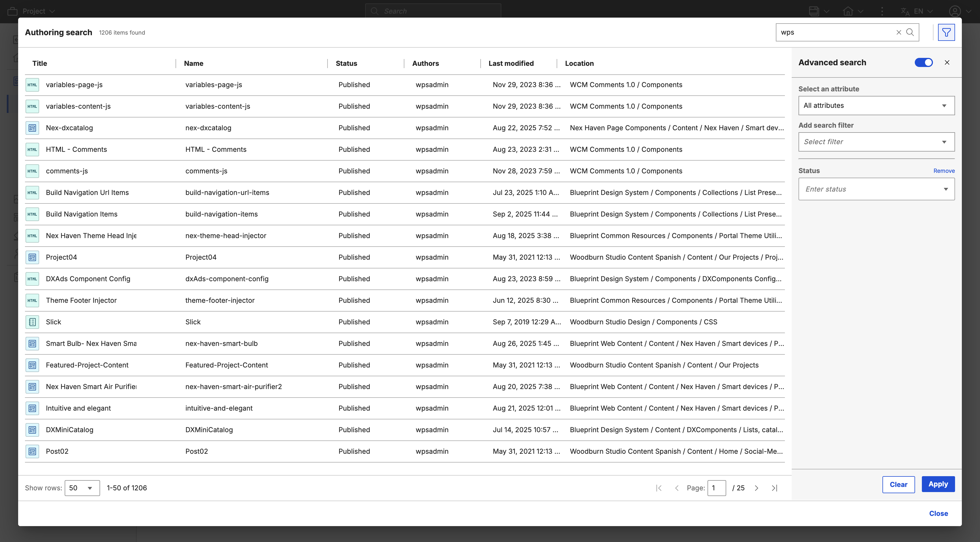
Task: Click the HTML icon for variables-page-js
Action: coord(32,85)
